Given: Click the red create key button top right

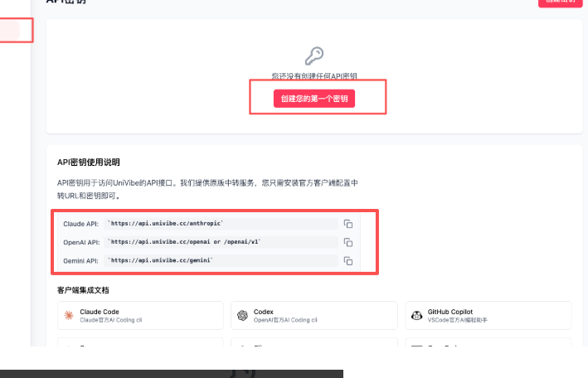Looking at the screenshot, I should [561, 2].
